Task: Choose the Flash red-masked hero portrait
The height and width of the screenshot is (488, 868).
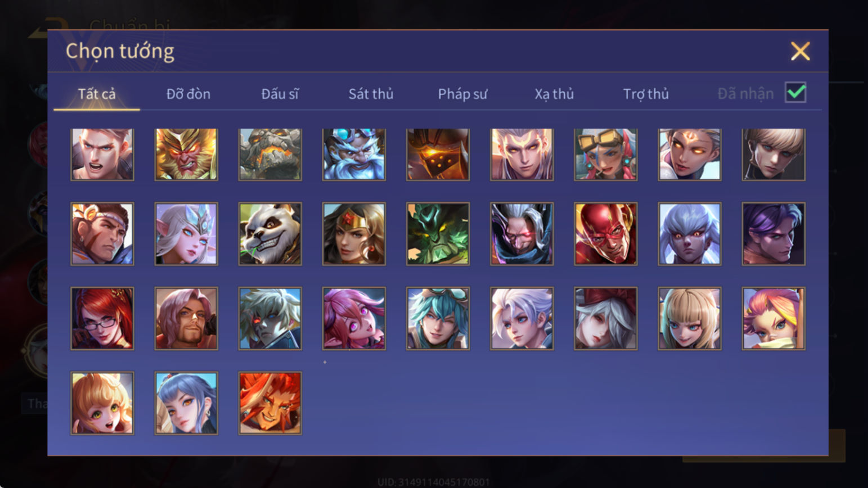Action: point(606,234)
